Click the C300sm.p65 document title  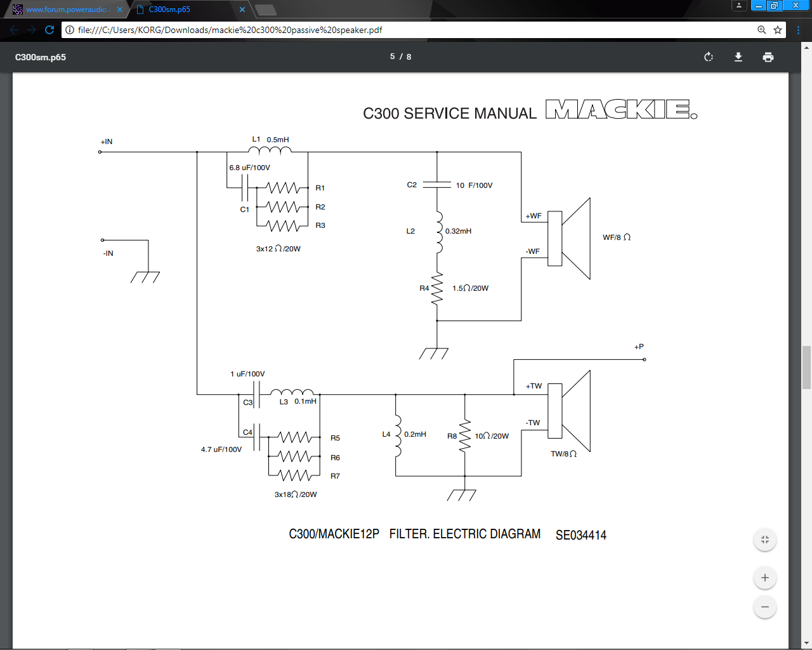click(x=41, y=57)
